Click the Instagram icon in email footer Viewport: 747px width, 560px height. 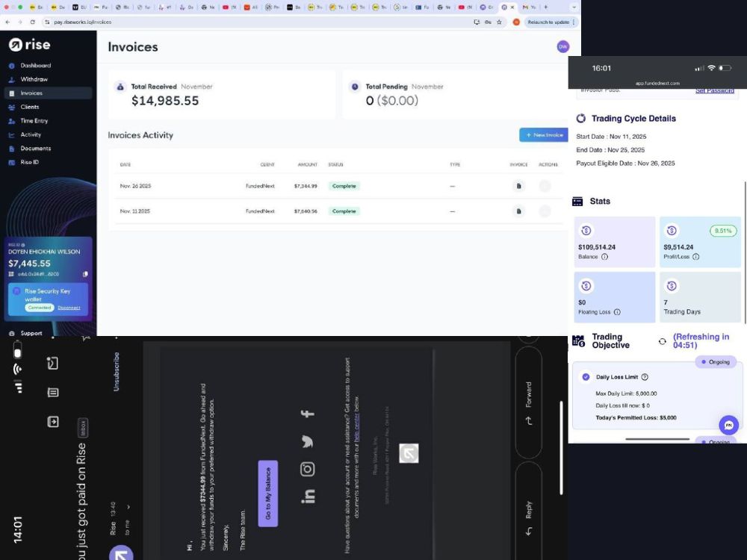[307, 469]
